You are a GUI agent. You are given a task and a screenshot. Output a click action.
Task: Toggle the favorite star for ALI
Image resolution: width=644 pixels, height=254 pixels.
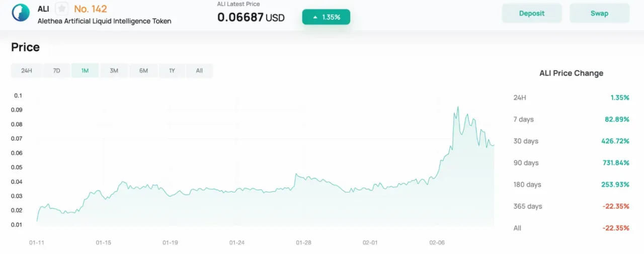tap(61, 9)
